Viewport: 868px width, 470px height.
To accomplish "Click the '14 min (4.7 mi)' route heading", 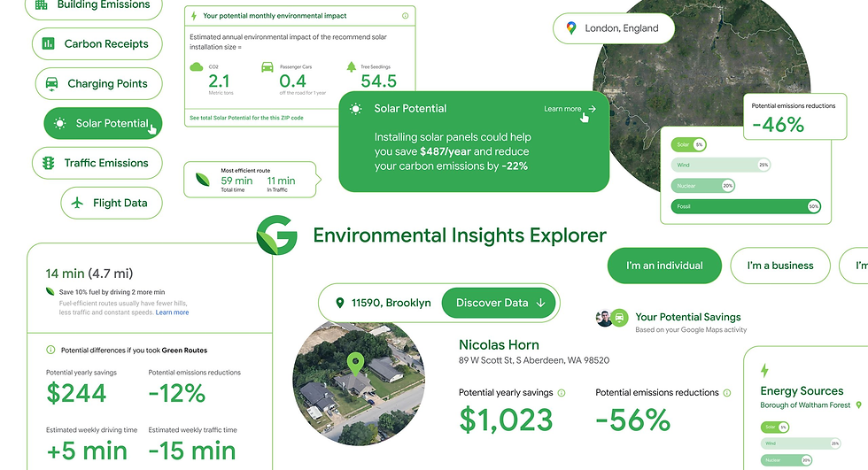I will (89, 274).
